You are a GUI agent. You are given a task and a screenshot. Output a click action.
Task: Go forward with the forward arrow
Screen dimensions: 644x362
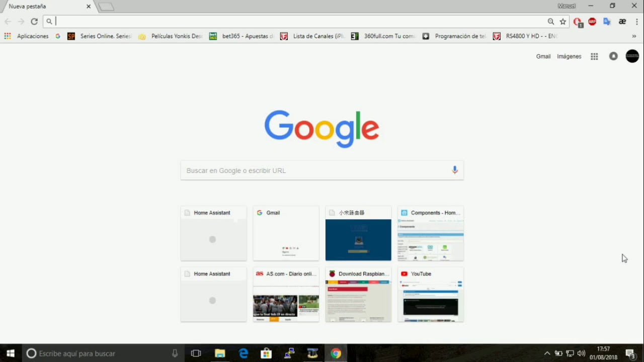[x=21, y=22]
